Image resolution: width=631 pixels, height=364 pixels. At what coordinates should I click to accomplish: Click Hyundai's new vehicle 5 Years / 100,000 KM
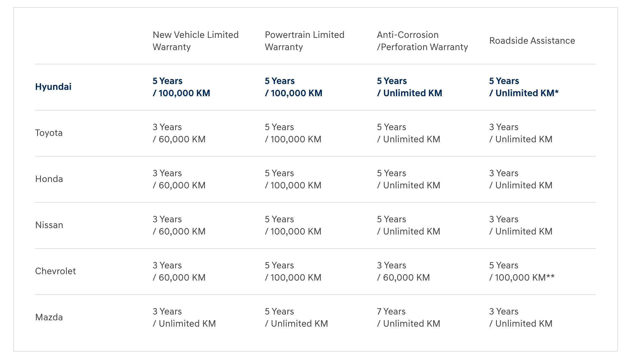point(181,87)
